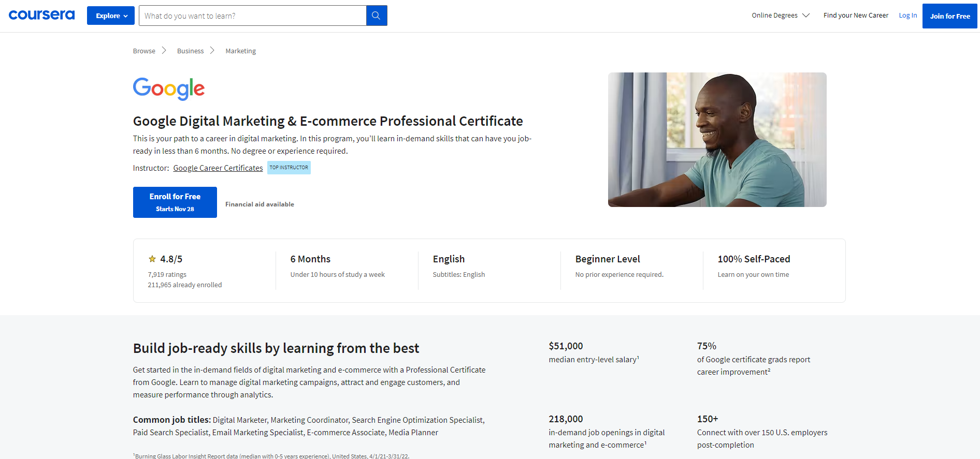This screenshot has width=980, height=459.
Task: Click the search magnifier button
Action: click(377, 16)
